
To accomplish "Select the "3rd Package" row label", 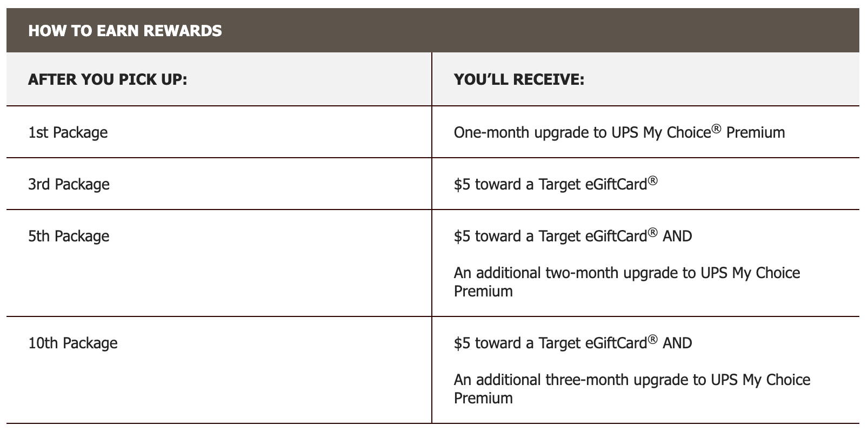I will (69, 184).
